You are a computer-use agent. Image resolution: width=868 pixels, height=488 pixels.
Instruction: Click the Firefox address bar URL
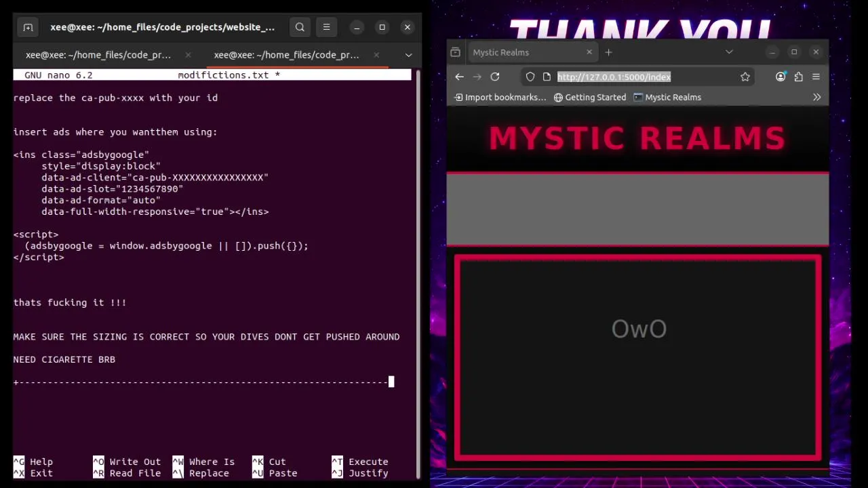614,77
